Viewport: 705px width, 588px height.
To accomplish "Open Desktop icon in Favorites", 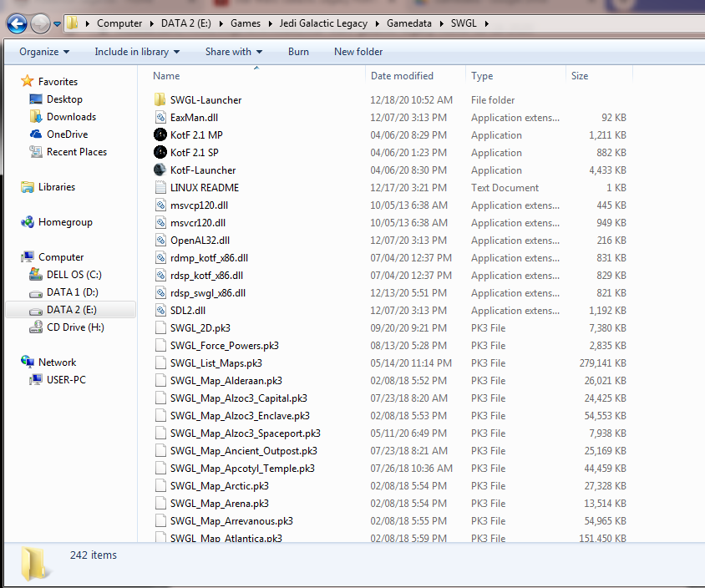I will (x=36, y=99).
